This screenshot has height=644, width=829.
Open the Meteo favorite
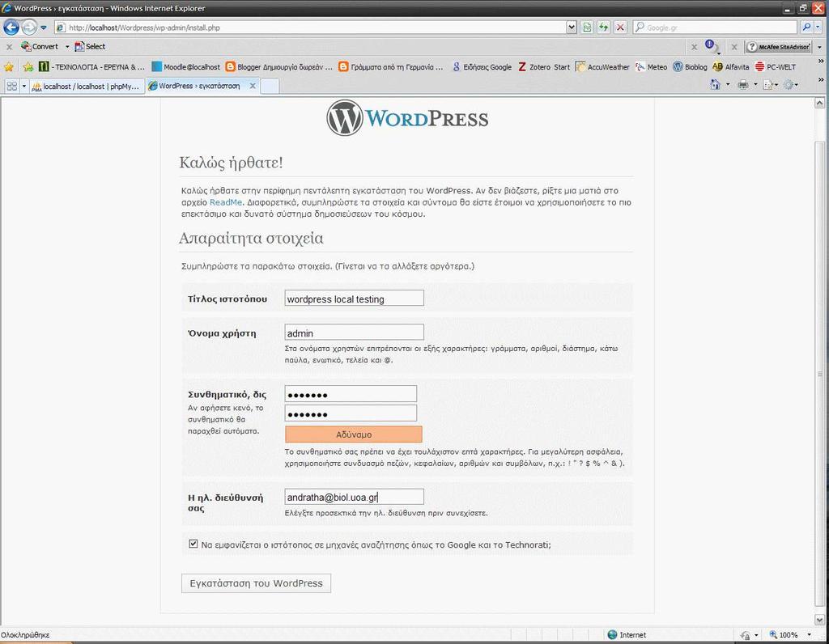(652, 67)
